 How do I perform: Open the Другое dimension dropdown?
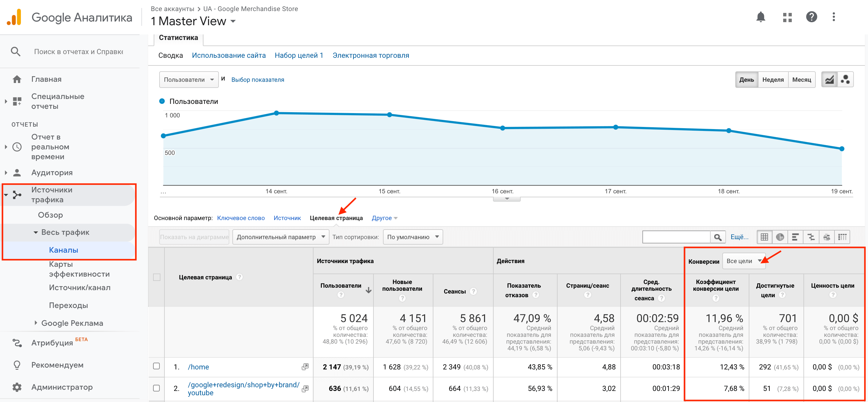pos(385,218)
